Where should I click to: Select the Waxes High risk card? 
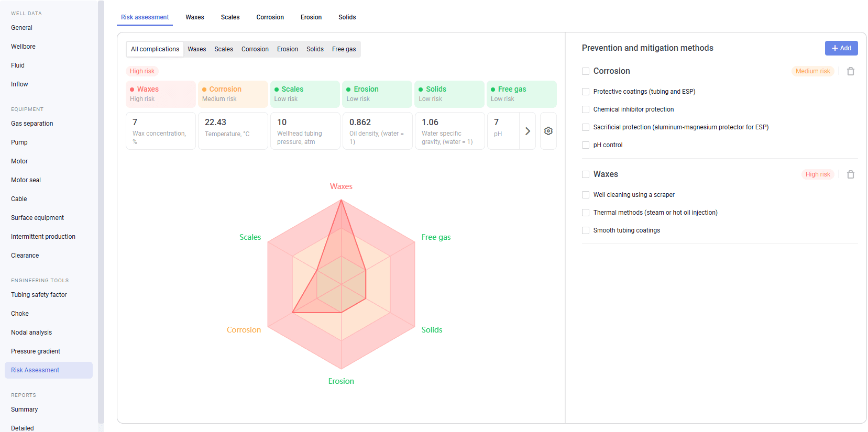tap(160, 94)
